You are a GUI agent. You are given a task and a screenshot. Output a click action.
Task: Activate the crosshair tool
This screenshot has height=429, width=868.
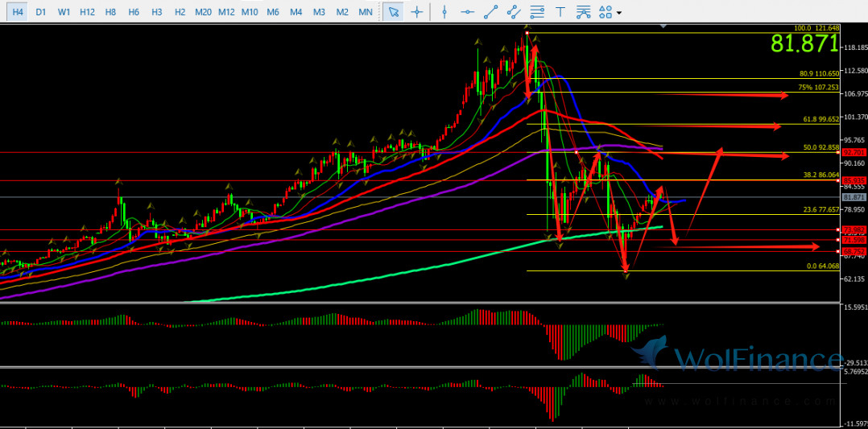pyautogui.click(x=416, y=12)
